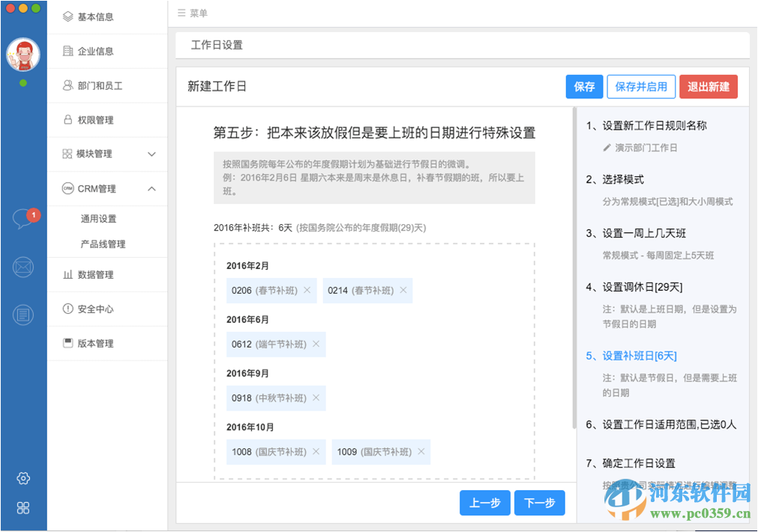Click the 部门和员工 people icon
Image resolution: width=758 pixels, height=532 pixels.
[x=67, y=85]
